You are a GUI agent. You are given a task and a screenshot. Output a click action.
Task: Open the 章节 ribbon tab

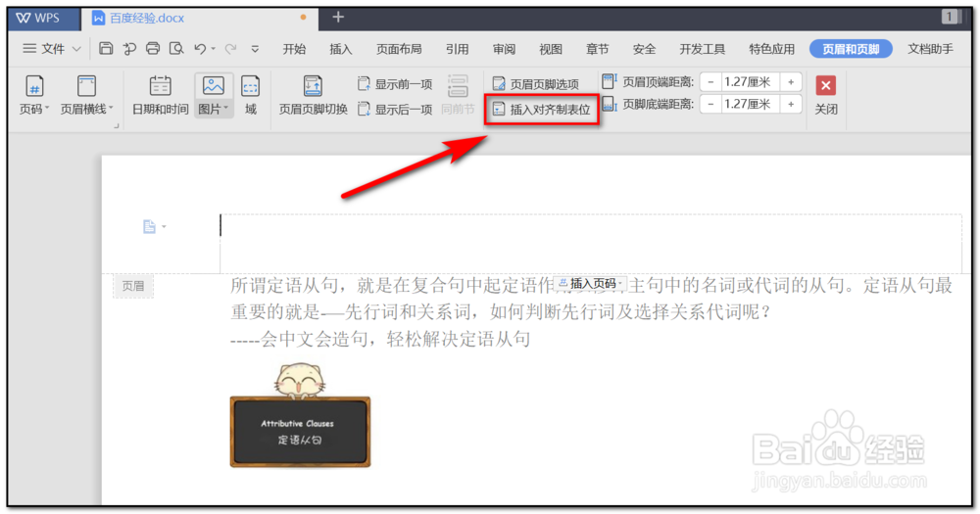[597, 49]
